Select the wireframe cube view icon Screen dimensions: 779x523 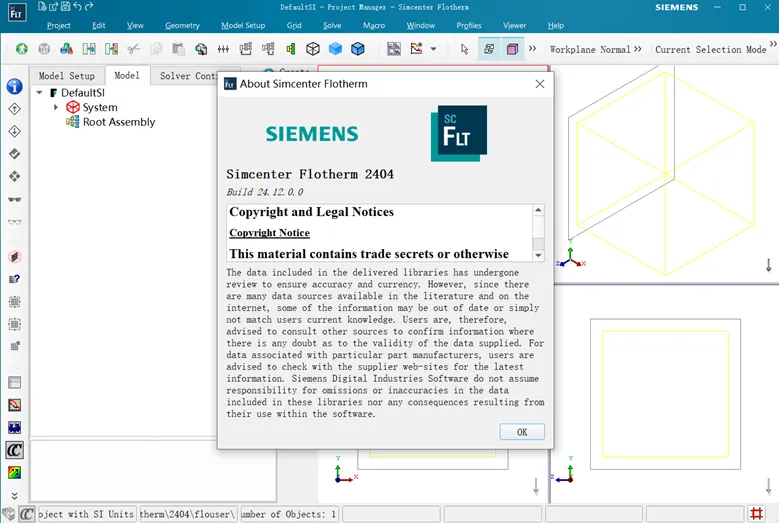(x=312, y=49)
